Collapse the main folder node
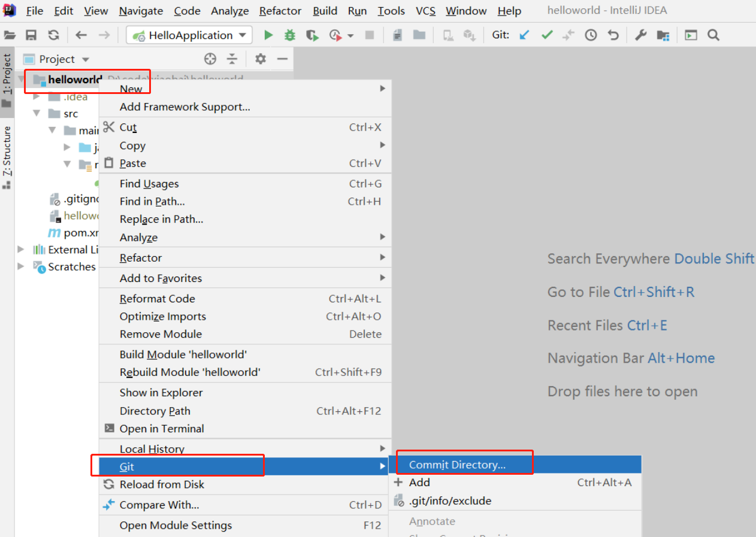 (53, 130)
